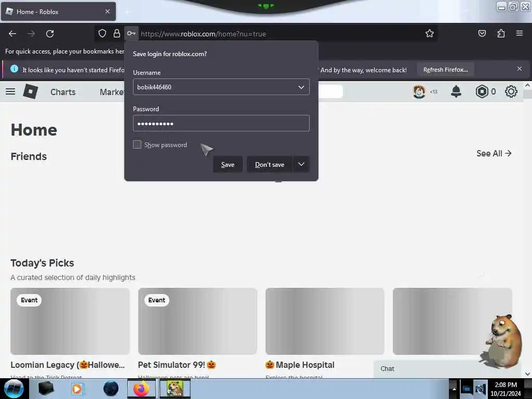The height and width of the screenshot is (399, 532).
Task: Click the Pet Simulator 99! title
Action: tap(177, 365)
